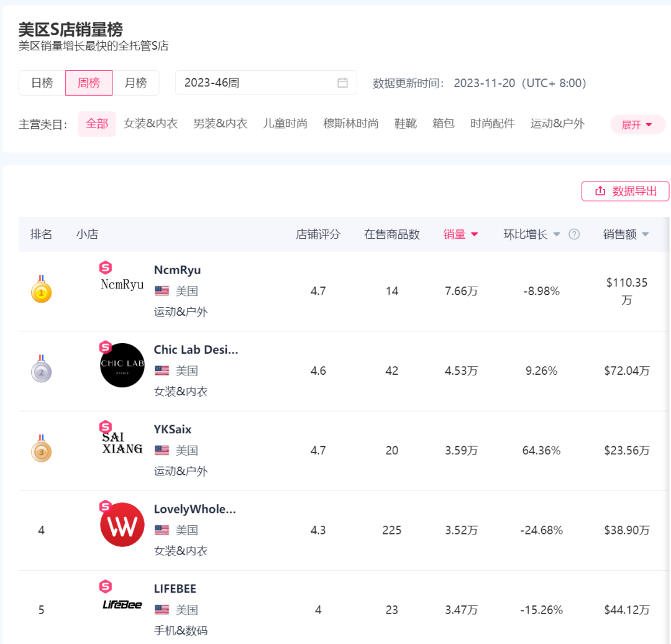Click the question mark icon beside 环比增长
The width and height of the screenshot is (671, 644).
[x=573, y=234]
